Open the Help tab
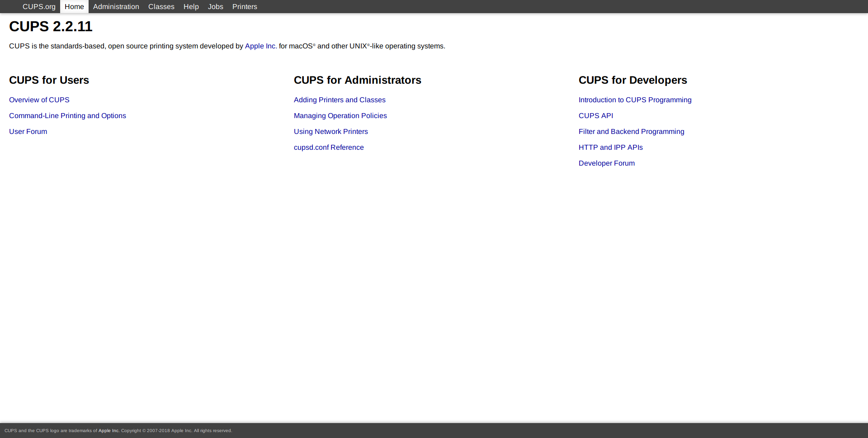868x438 pixels. (191, 7)
